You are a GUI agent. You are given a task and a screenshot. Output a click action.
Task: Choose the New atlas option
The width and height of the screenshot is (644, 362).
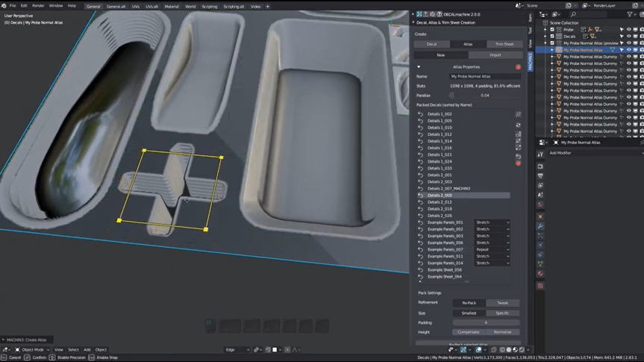click(x=441, y=55)
